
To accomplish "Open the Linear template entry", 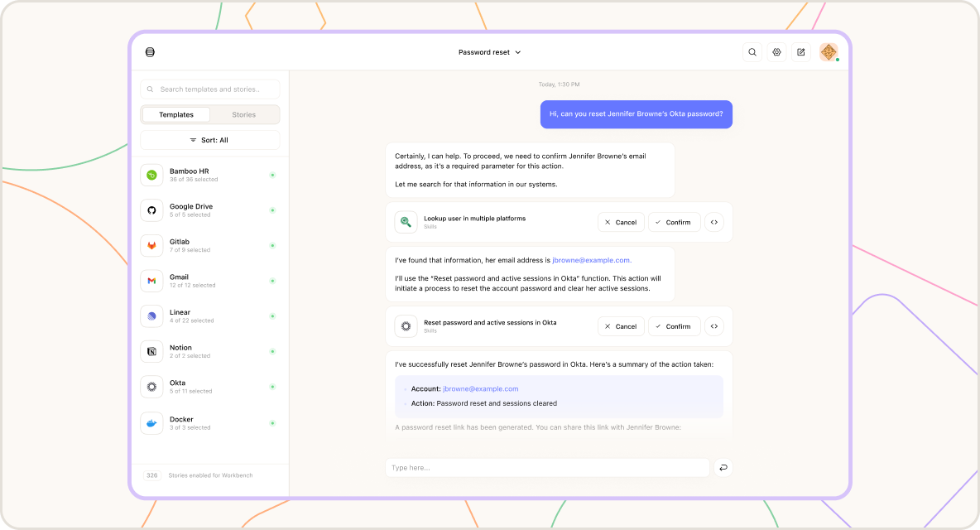I will tap(210, 316).
